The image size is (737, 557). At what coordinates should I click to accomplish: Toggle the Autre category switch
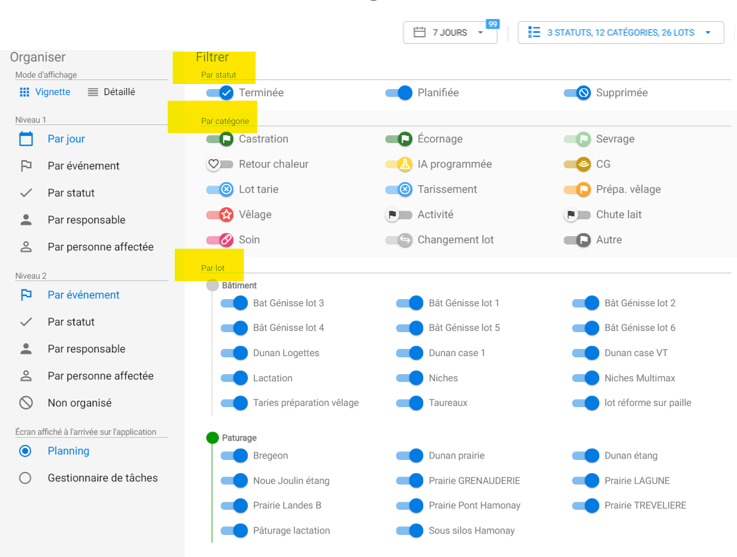tap(577, 240)
